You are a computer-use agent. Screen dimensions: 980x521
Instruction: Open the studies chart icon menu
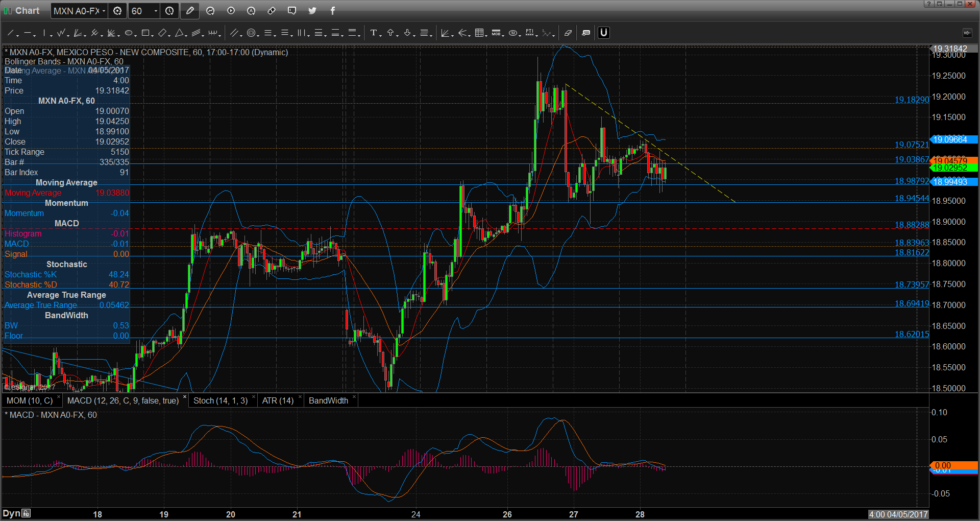[210, 11]
